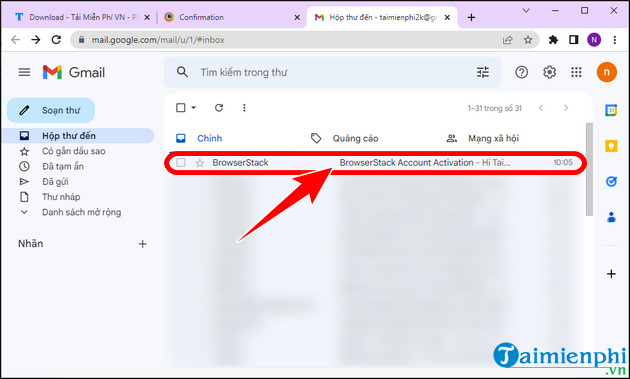Click the 1–31 trong số 31 counter
The height and width of the screenshot is (379, 630).
(x=495, y=108)
